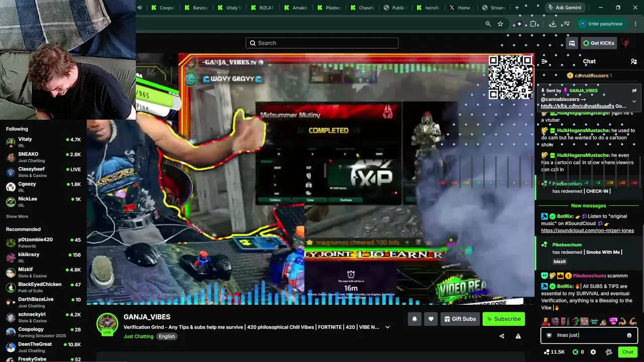Switch to the Banzou browser tab
The image size is (644, 362).
[196, 8]
